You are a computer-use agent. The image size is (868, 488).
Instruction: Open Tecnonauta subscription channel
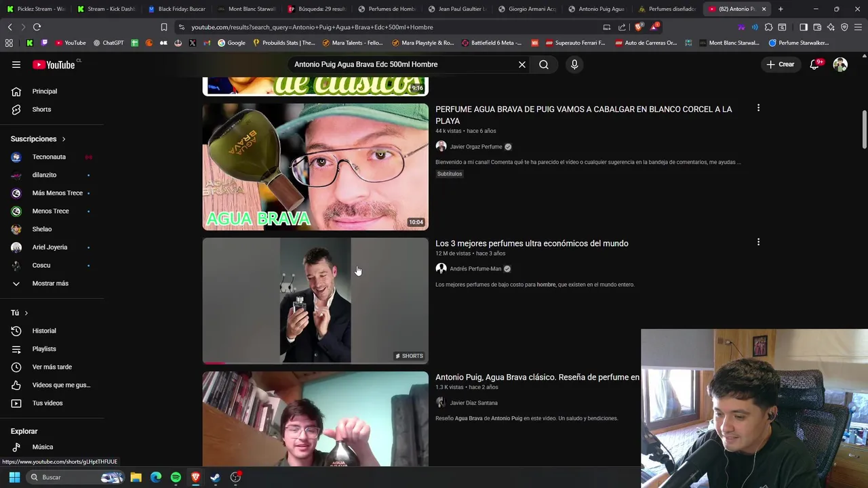49,157
